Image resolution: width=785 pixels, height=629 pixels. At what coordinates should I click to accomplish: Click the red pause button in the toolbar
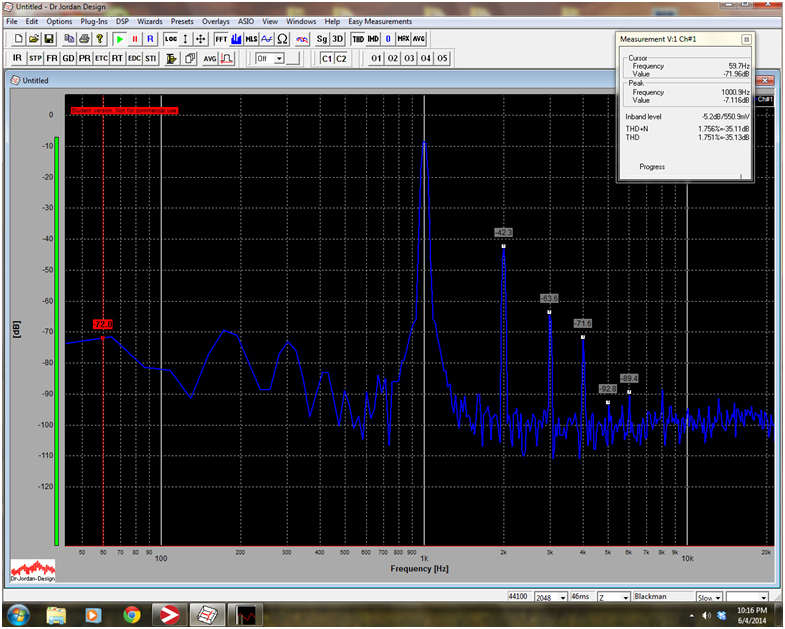[135, 39]
